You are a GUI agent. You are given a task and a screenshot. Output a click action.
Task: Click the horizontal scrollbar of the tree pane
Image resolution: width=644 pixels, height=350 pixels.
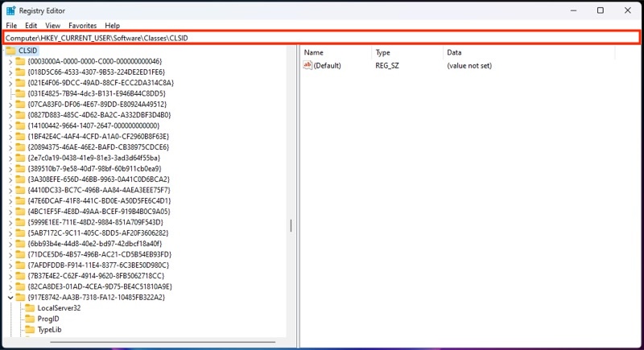pyautogui.click(x=163, y=341)
